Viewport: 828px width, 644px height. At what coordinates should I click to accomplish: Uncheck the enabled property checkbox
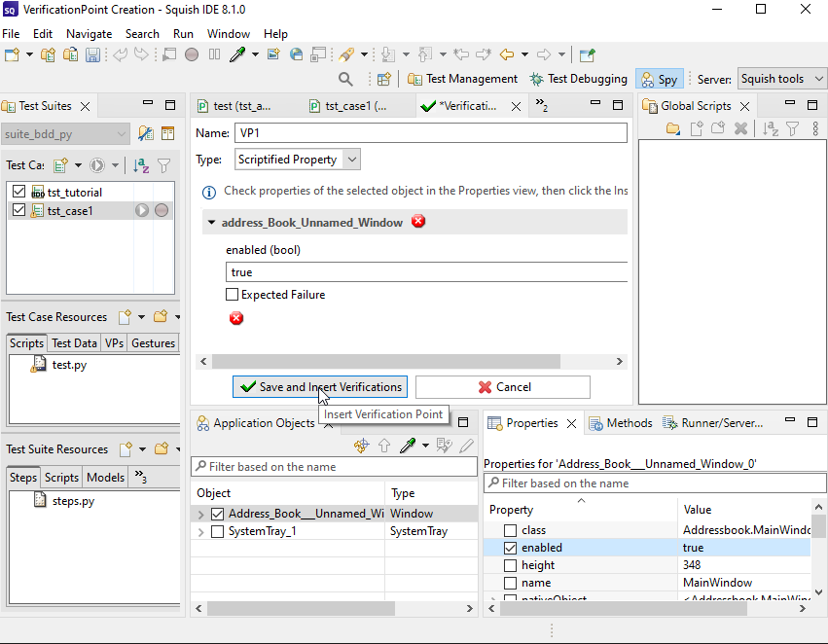(x=510, y=548)
